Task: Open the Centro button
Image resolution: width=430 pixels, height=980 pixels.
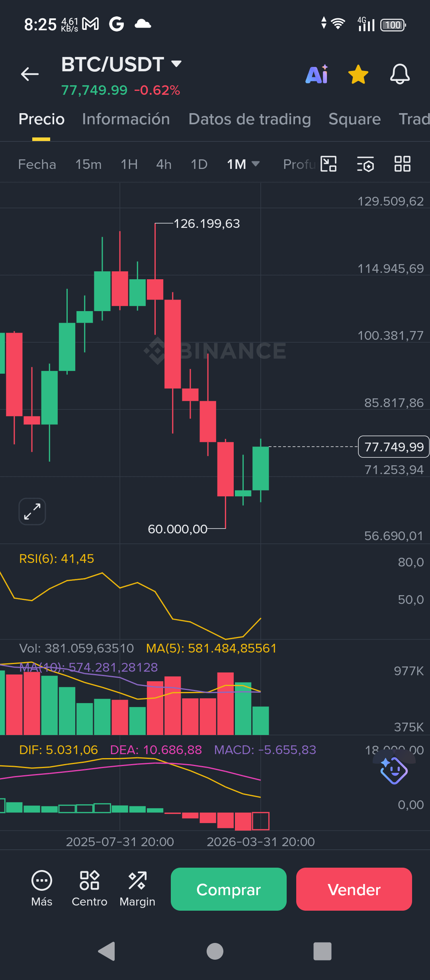Action: click(x=90, y=890)
